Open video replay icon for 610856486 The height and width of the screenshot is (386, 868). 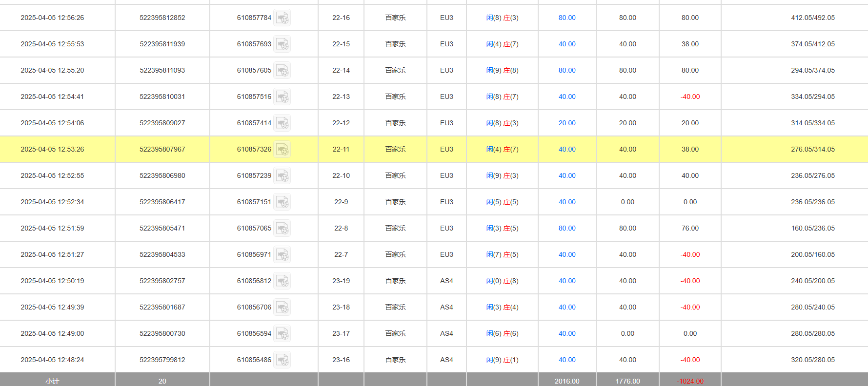282,360
